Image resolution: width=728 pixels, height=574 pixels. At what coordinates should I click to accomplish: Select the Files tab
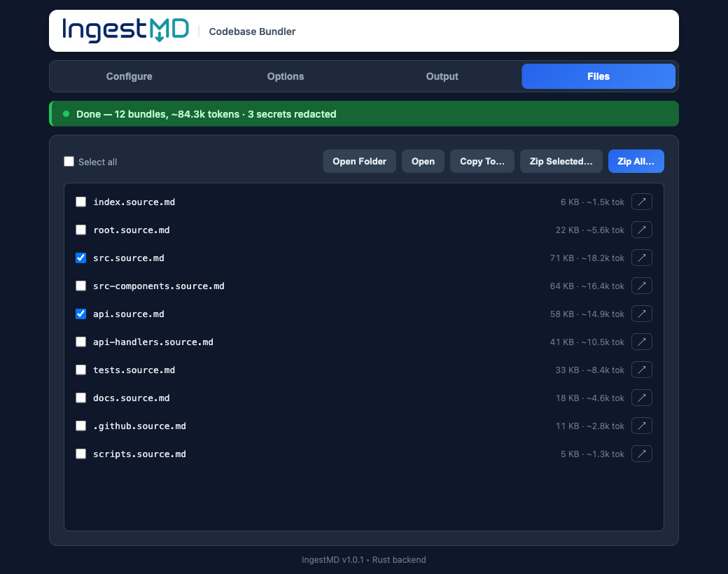pyautogui.click(x=598, y=76)
